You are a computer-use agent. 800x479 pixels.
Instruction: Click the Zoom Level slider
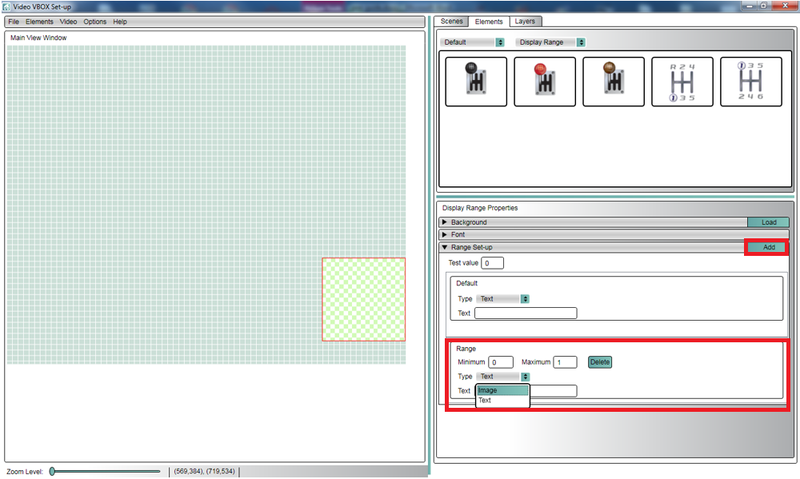point(105,470)
